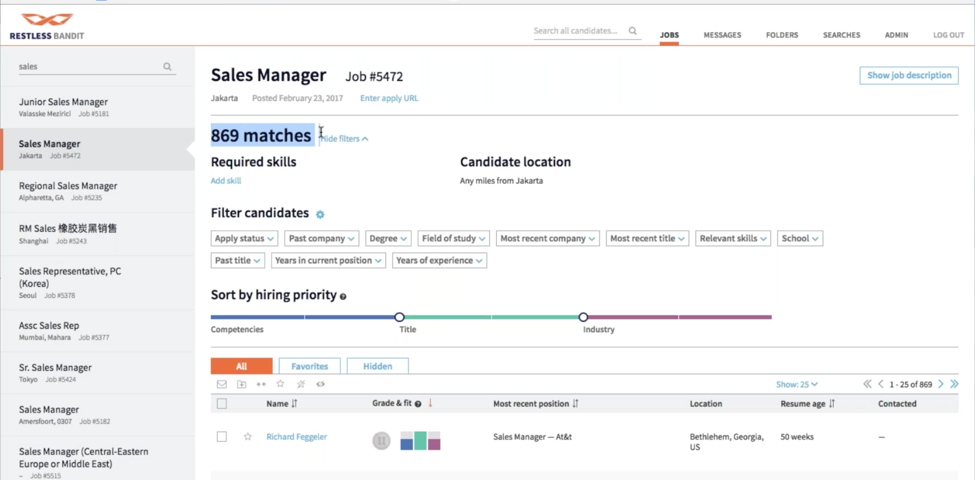The image size is (975, 480).
Task: Click the search magnifier in top bar
Action: [633, 31]
